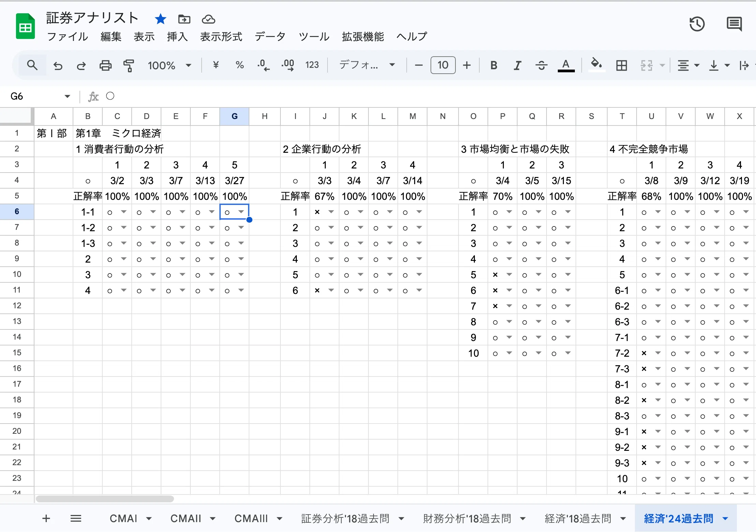Click the font size field 10
This screenshot has width=756, height=532.
tap(443, 65)
